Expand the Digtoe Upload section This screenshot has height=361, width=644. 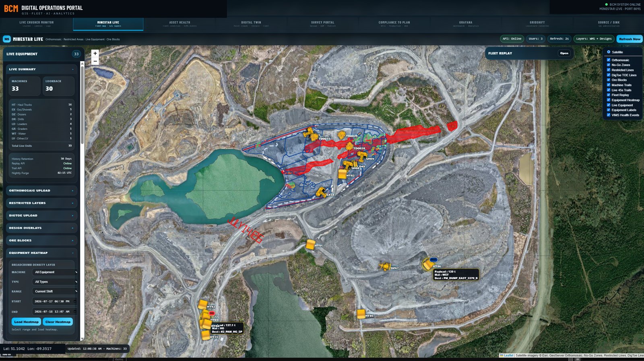pos(41,216)
